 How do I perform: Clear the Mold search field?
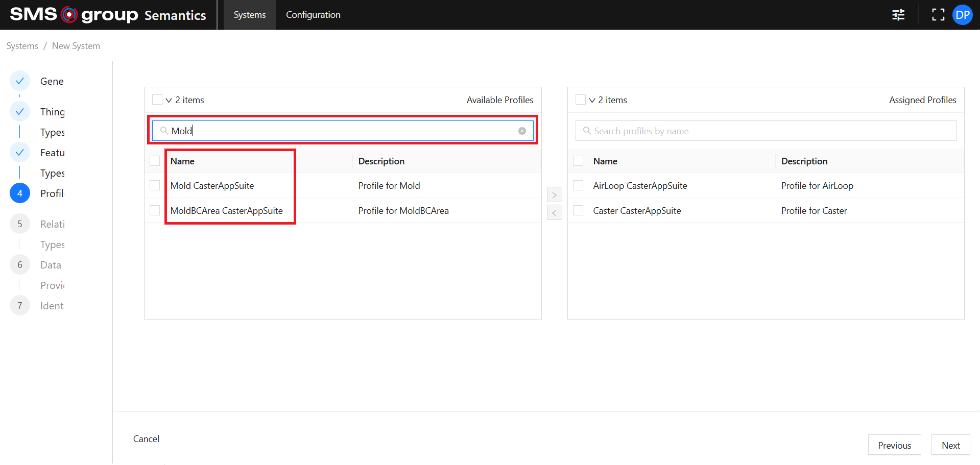(522, 131)
